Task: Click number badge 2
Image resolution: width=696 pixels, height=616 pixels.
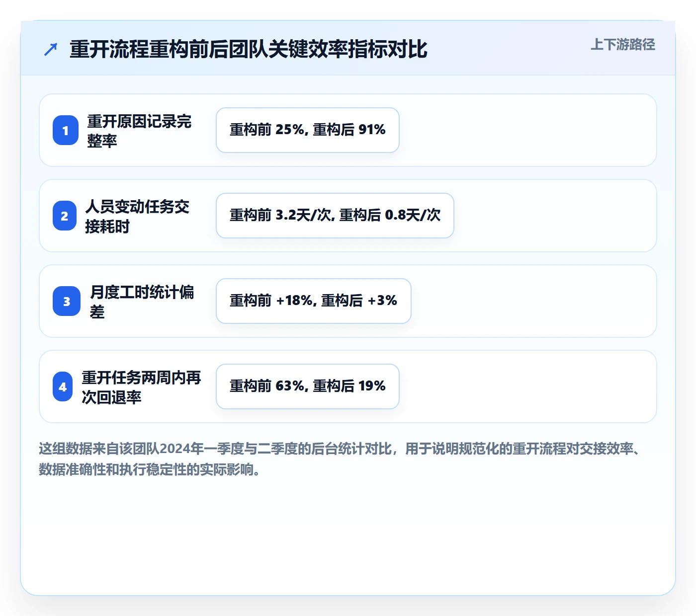Action: 65,216
